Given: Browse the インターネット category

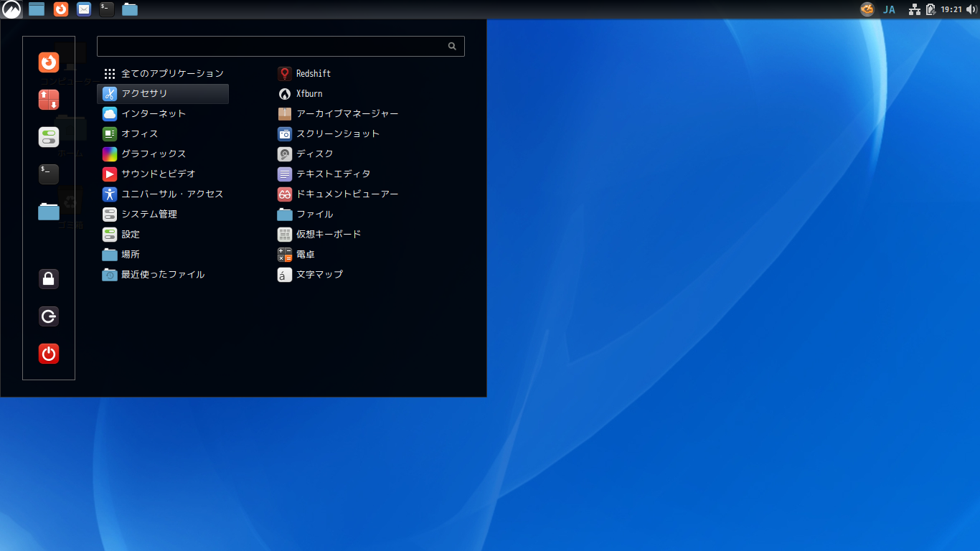Looking at the screenshot, I should 152,113.
